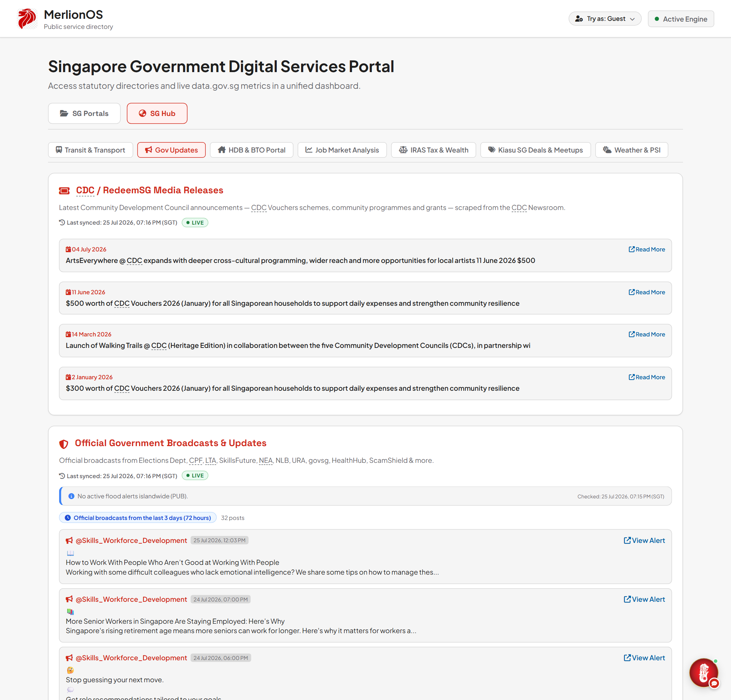Click the 24 Jul 2026, 07:00 PM timestamp badge
Image resolution: width=731 pixels, height=700 pixels.
click(x=220, y=600)
